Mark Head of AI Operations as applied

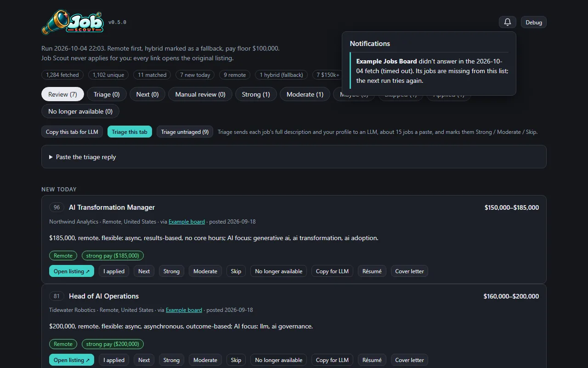tap(114, 360)
